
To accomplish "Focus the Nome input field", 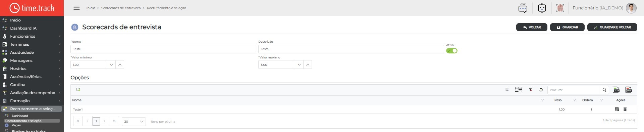I will point(163,49).
